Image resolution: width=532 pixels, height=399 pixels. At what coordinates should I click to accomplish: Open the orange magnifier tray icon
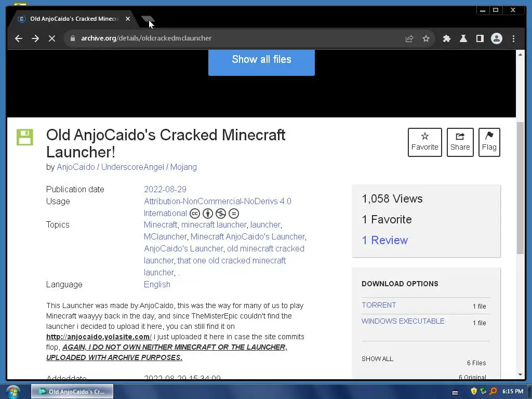(493, 391)
